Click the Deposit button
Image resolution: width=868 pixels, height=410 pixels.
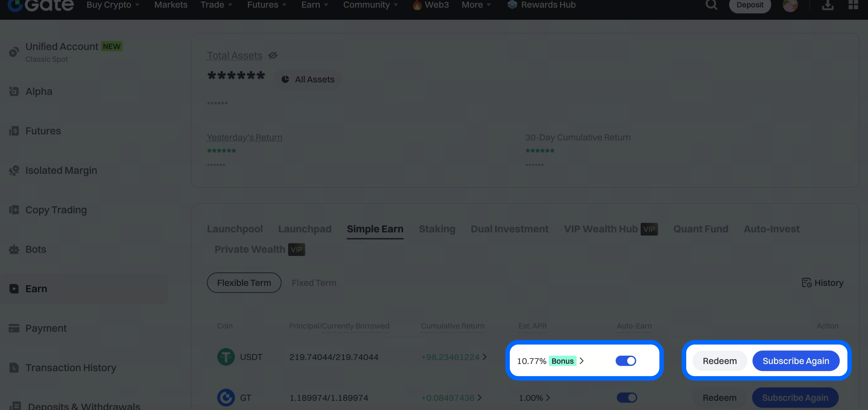[x=750, y=5]
